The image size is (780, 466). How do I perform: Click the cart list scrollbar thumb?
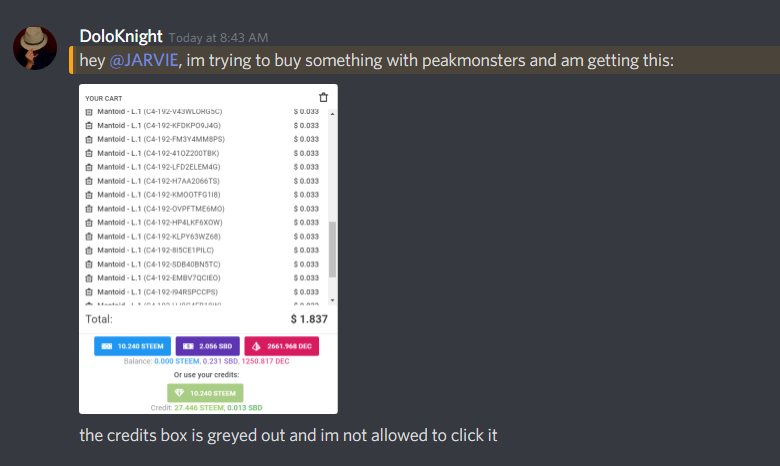332,249
